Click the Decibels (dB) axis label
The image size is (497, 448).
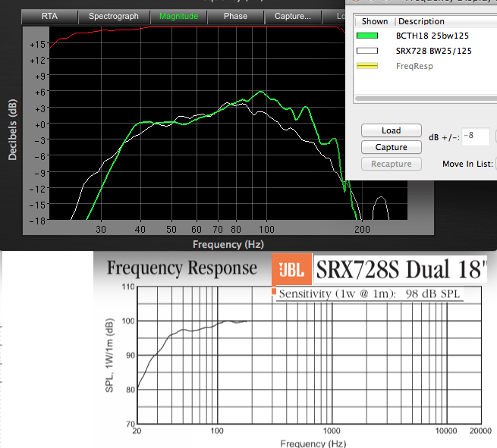point(12,130)
